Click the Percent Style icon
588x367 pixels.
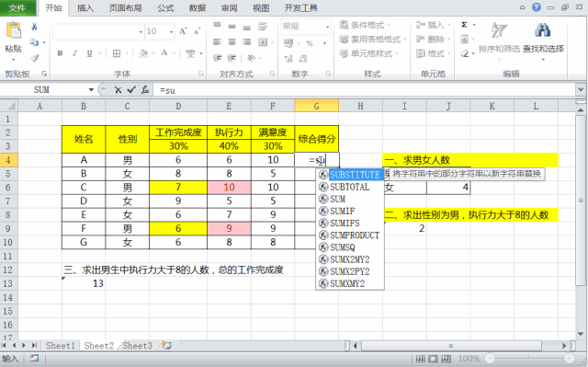coord(310,43)
